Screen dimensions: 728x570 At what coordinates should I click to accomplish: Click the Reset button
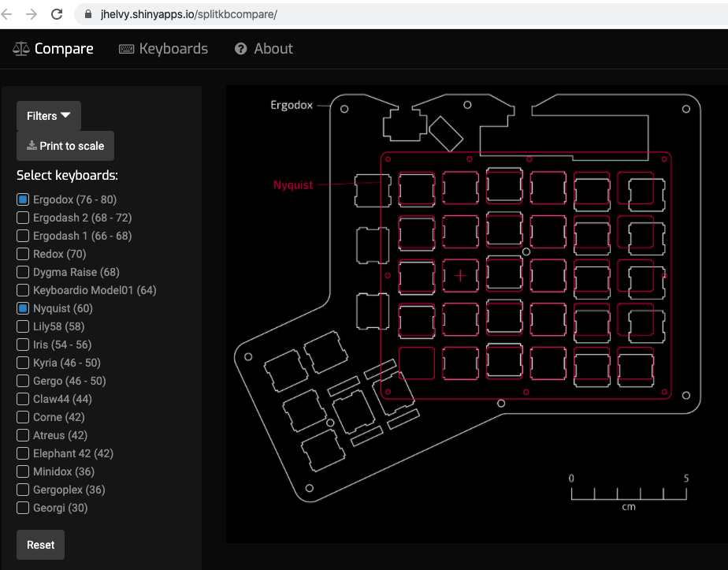[x=40, y=545]
